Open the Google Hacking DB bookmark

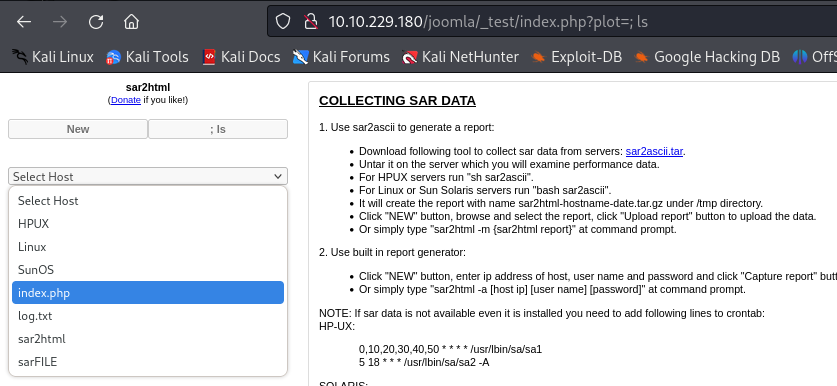[x=707, y=57]
